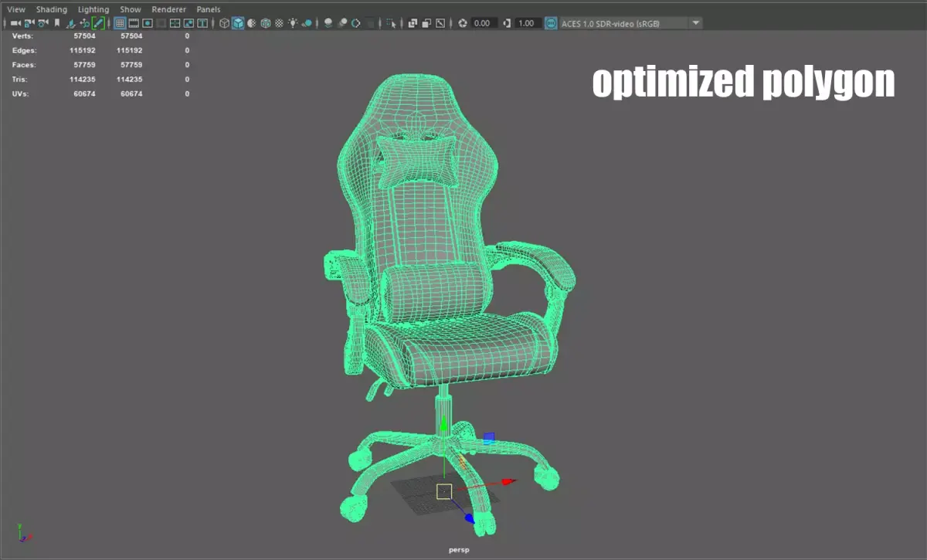Toggle motion blur in the viewport
This screenshot has width=927, height=560.
click(355, 23)
